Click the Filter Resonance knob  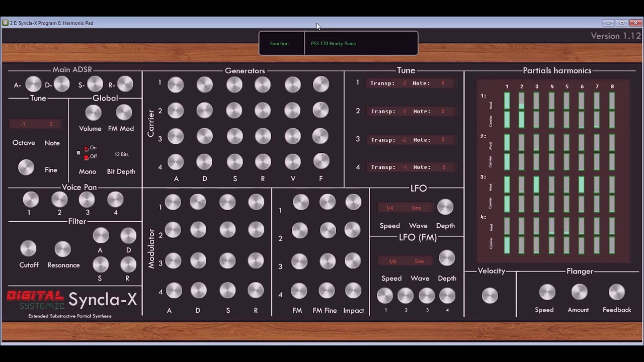coord(63,248)
